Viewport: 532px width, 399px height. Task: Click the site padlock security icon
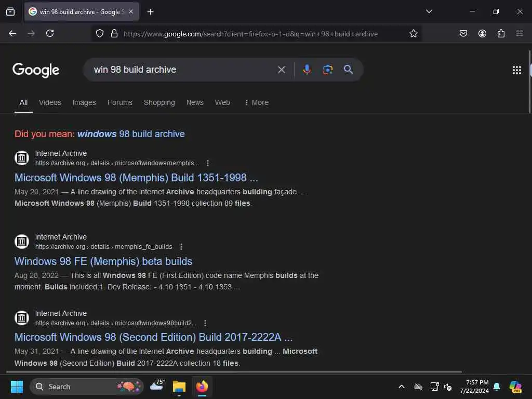point(114,33)
